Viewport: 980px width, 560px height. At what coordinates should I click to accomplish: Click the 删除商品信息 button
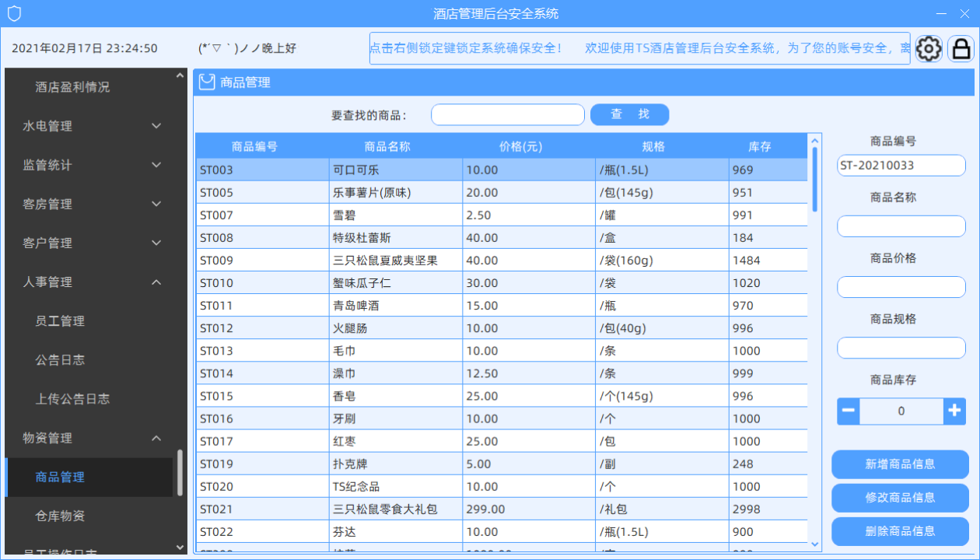(x=900, y=530)
